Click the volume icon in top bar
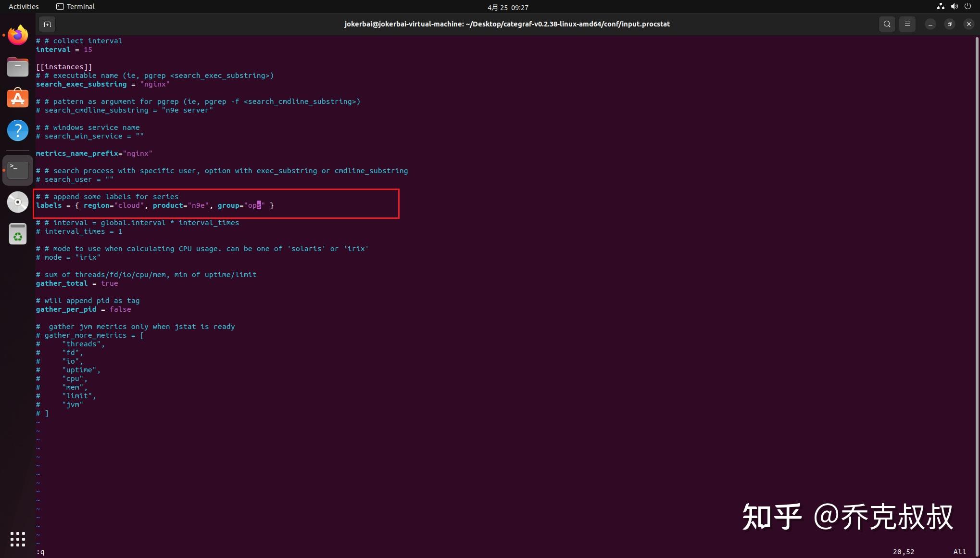980x558 pixels. point(955,7)
